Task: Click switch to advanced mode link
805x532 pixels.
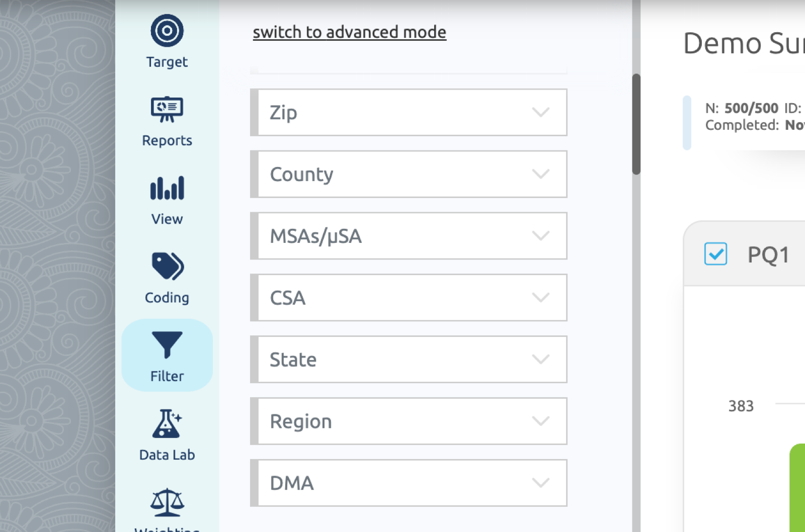Action: click(x=350, y=32)
